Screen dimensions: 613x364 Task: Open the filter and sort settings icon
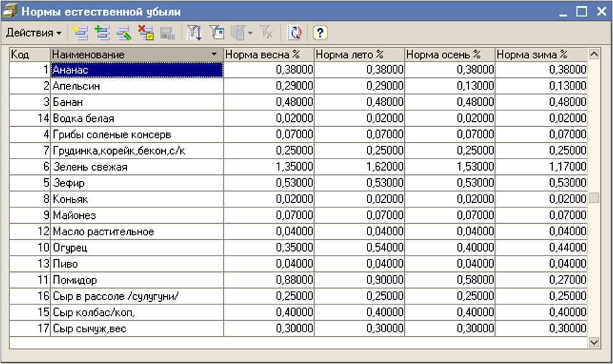(x=195, y=32)
